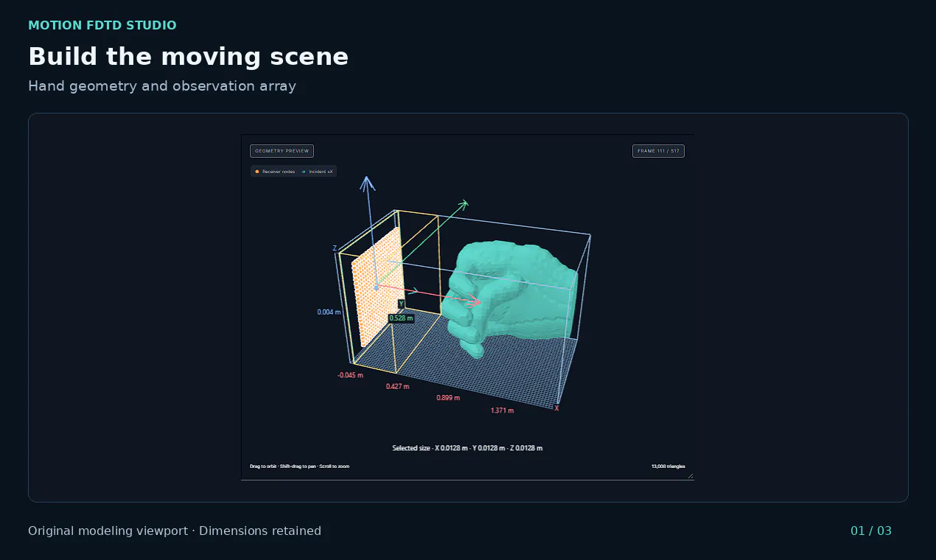Image resolution: width=936 pixels, height=560 pixels.
Task: Click the Drag to orbit hint text
Action: (x=299, y=466)
